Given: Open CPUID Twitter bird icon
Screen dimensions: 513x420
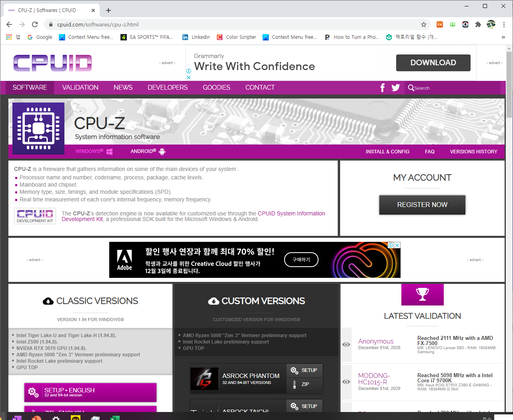Looking at the screenshot, I should click(396, 88).
